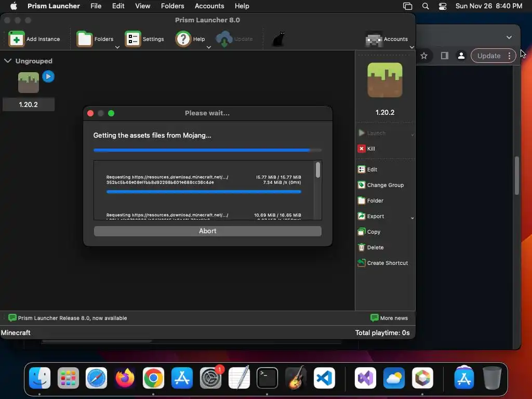Click Copy instance action
532x399 pixels.
[x=369, y=232]
